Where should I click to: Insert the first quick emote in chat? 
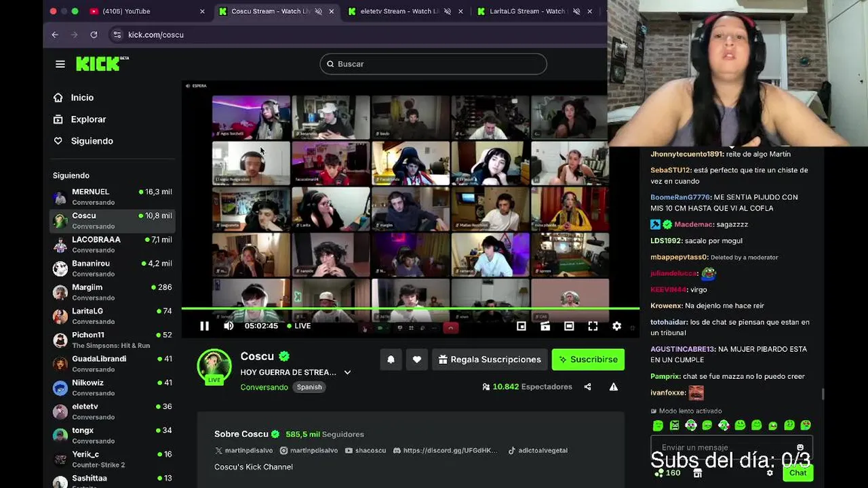pos(658,426)
